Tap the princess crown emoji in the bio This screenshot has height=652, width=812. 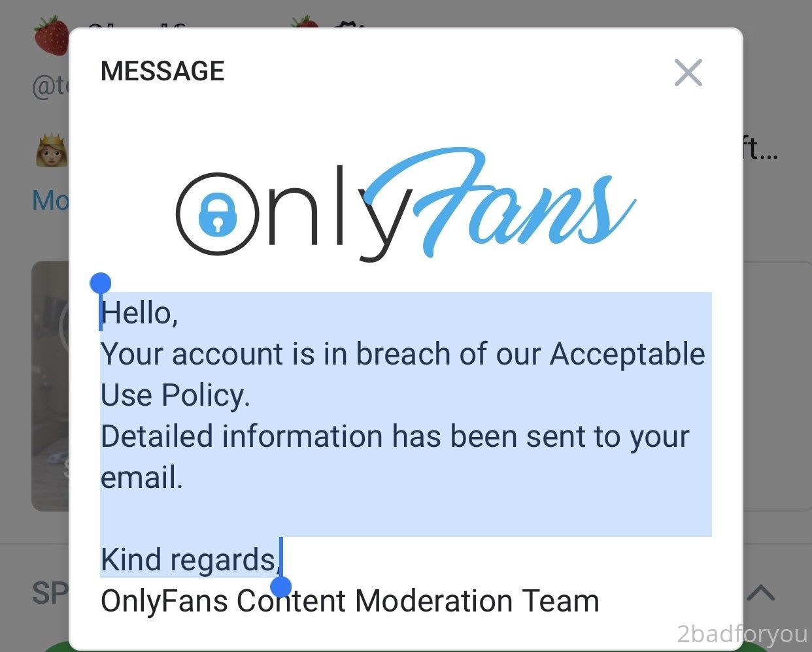point(51,151)
